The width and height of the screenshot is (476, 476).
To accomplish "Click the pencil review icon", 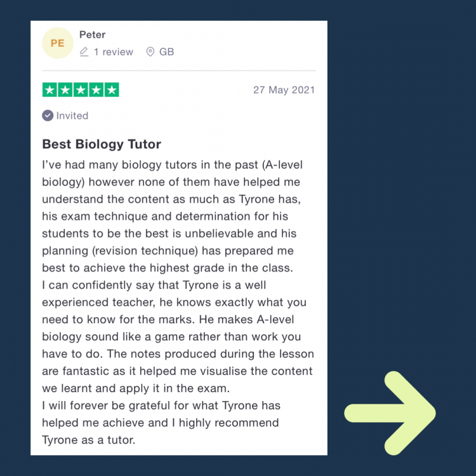I will pyautogui.click(x=84, y=52).
